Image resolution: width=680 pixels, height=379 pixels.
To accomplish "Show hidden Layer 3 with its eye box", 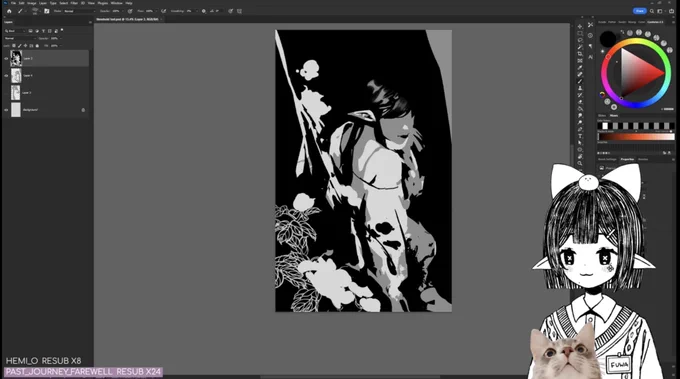I will [6, 93].
